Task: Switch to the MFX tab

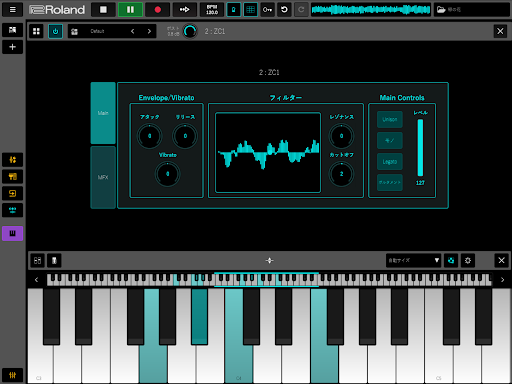Action: point(103,177)
